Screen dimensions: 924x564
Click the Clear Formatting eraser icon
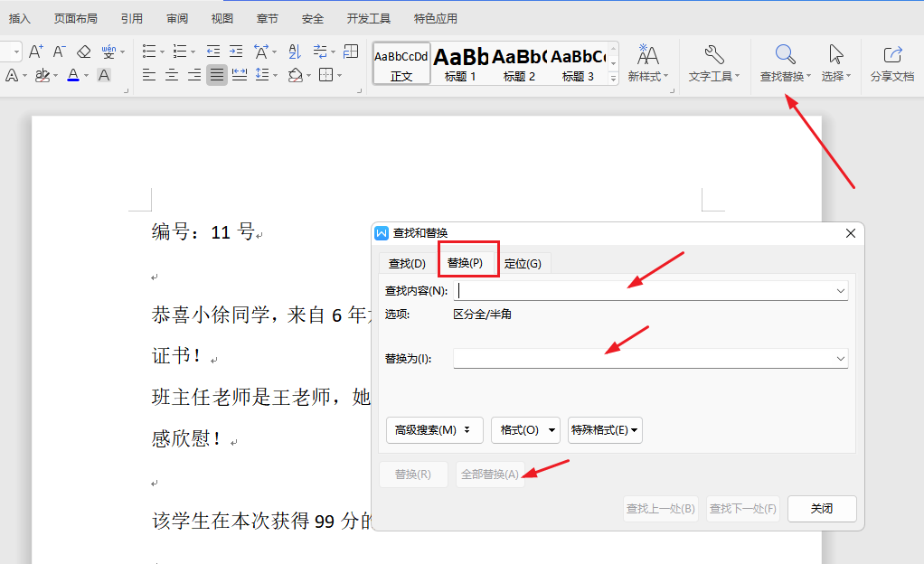pyautogui.click(x=83, y=52)
